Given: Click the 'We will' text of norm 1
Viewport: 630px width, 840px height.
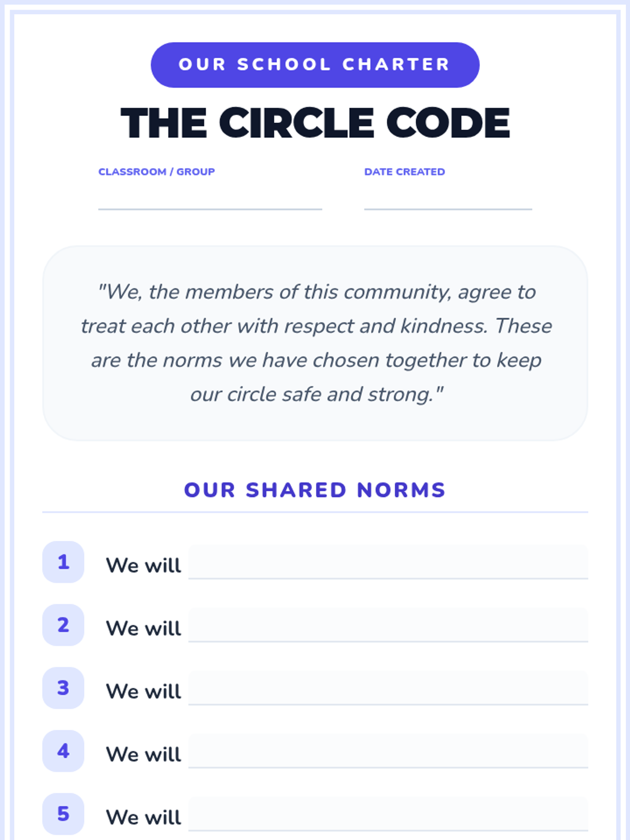Looking at the screenshot, I should point(143,565).
